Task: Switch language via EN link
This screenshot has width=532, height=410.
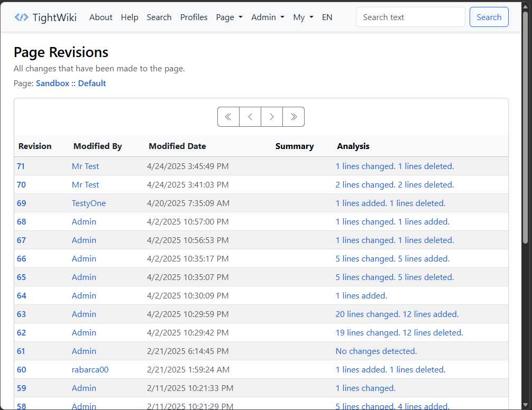Action: (327, 17)
